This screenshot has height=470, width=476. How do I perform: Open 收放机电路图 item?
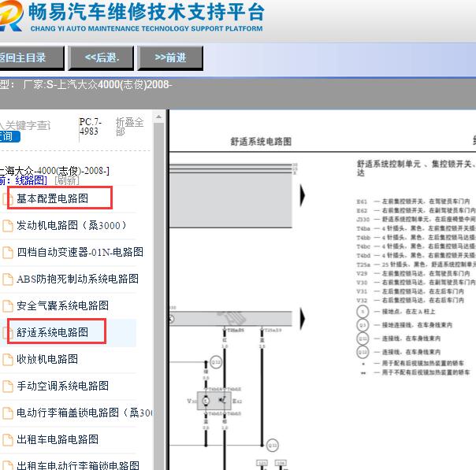[x=47, y=359]
